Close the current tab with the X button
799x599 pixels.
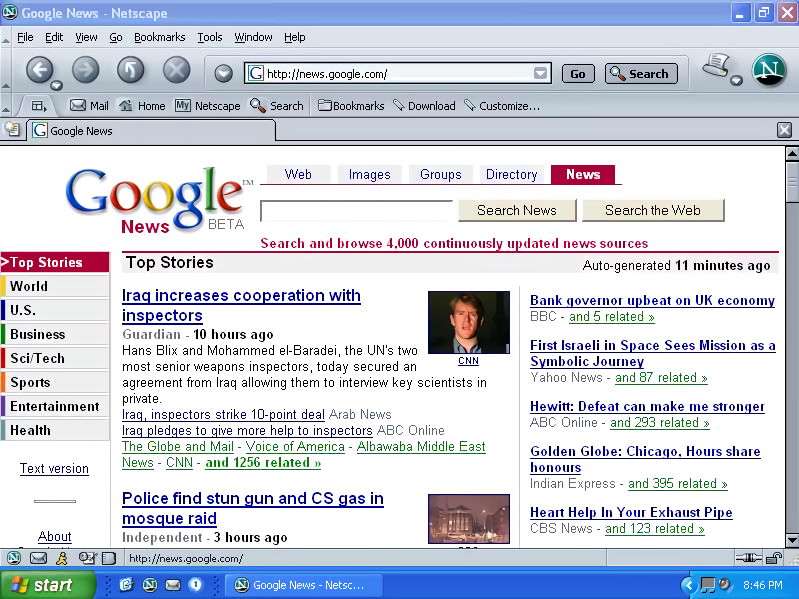coord(784,130)
